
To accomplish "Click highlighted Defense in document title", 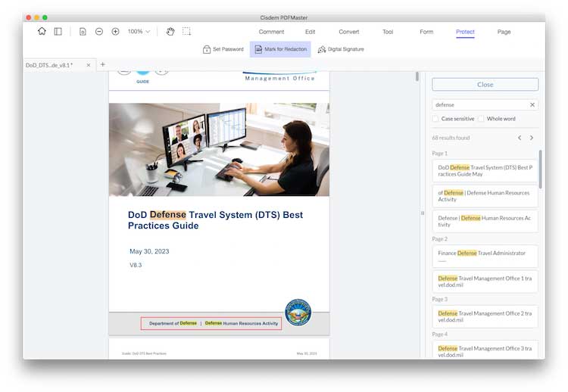I will (168, 215).
